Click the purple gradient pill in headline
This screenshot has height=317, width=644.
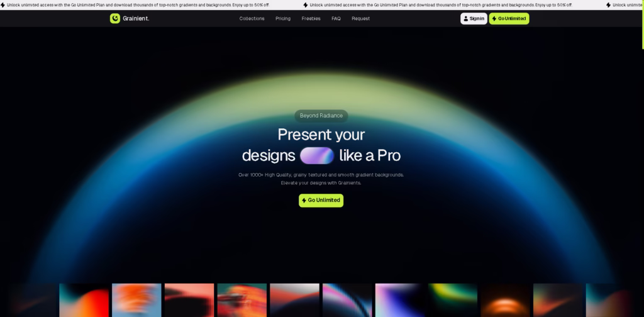pyautogui.click(x=317, y=155)
